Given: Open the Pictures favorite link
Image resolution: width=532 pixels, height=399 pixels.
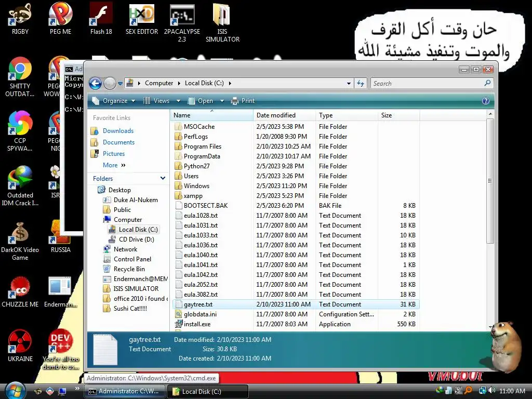Looking at the screenshot, I should click(114, 154).
